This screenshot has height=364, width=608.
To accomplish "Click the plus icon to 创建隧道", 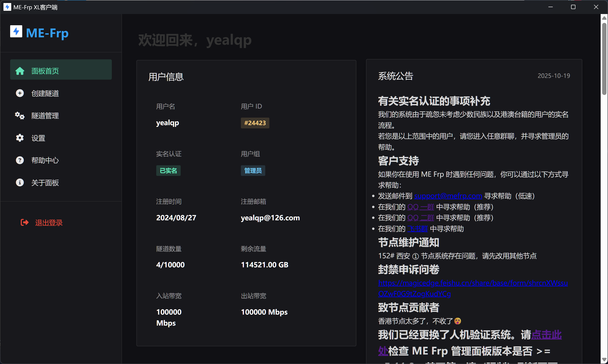I will click(19, 93).
